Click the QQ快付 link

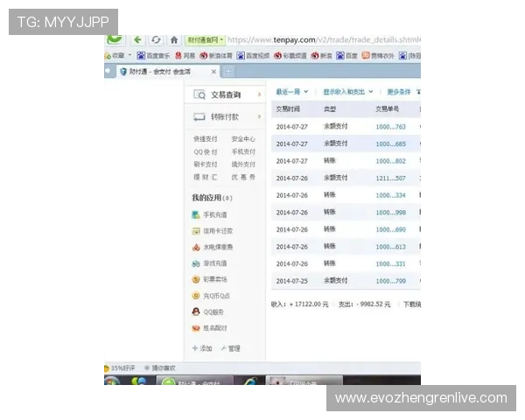(206, 151)
